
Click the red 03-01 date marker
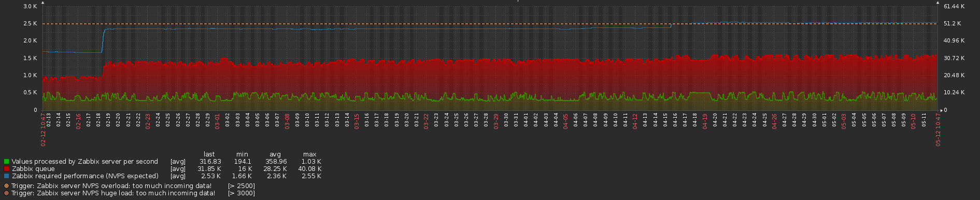point(218,121)
